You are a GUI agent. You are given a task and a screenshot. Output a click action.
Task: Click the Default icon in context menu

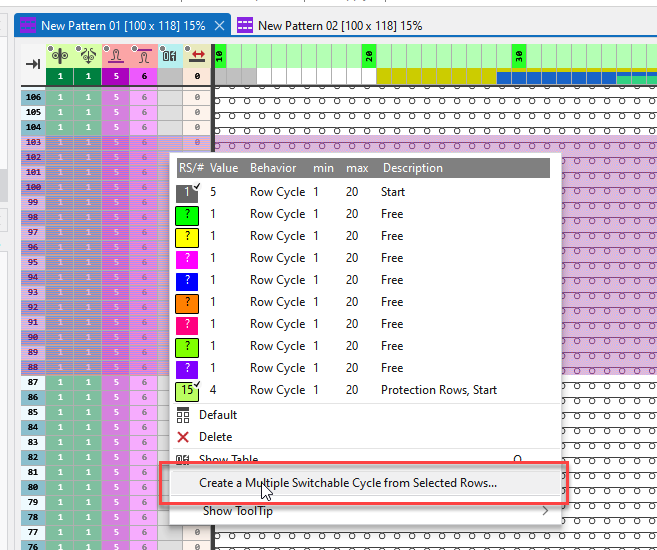tap(183, 415)
